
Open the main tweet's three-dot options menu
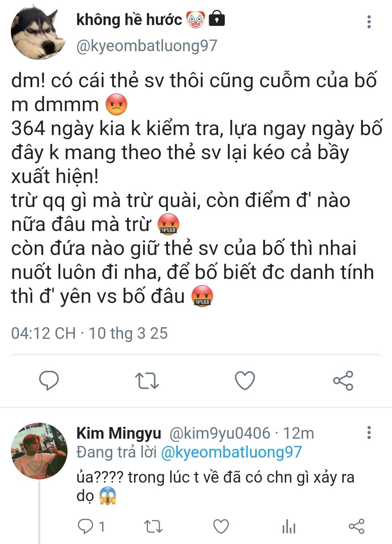[x=369, y=22]
